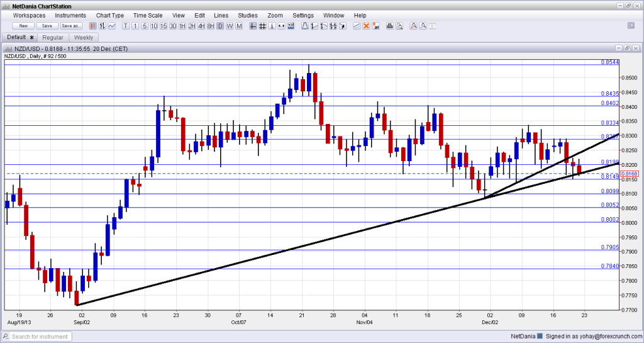The height and width of the screenshot is (343, 644).
Task: Click the side panel icon at toolbar's right end
Action: pyautogui.click(x=631, y=25)
